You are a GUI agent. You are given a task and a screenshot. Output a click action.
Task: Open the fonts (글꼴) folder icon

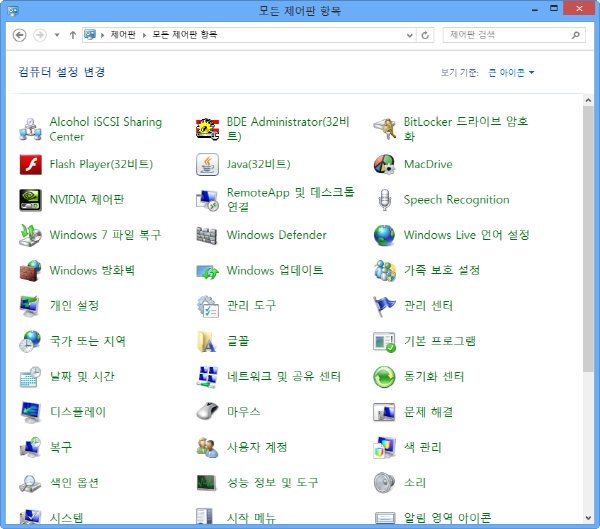coord(207,341)
